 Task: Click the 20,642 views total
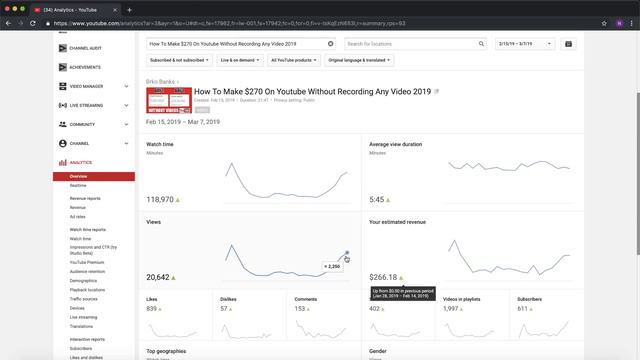pyautogui.click(x=158, y=277)
